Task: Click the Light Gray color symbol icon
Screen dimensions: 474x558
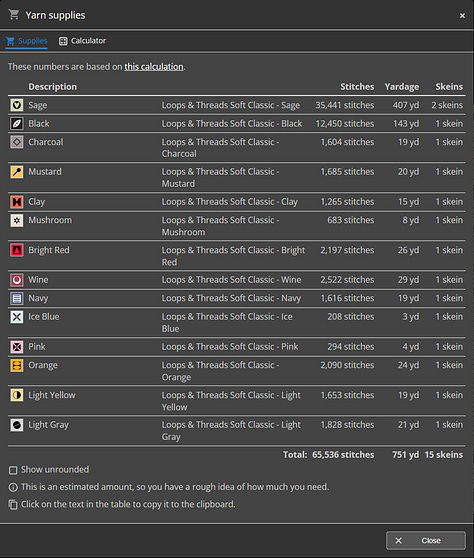Action: click(17, 425)
